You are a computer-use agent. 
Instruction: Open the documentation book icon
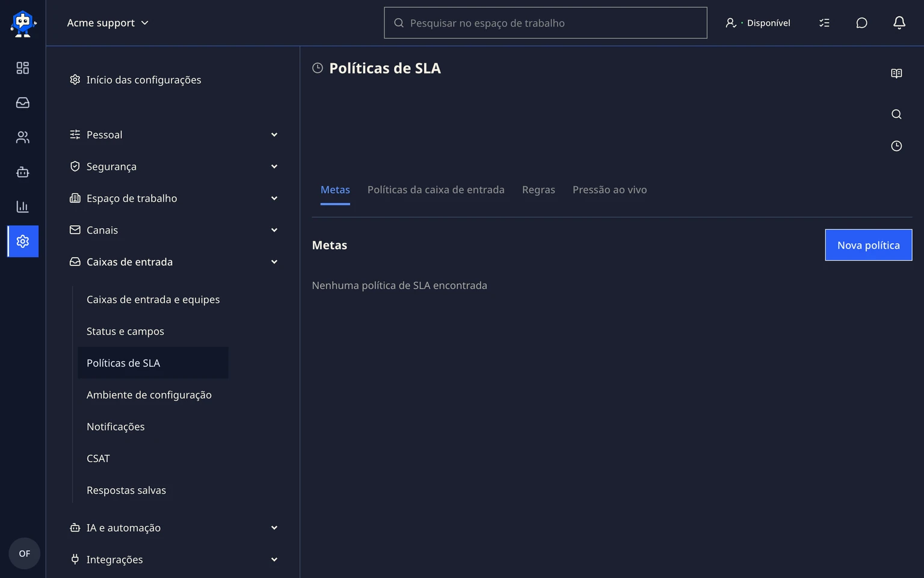pyautogui.click(x=896, y=73)
